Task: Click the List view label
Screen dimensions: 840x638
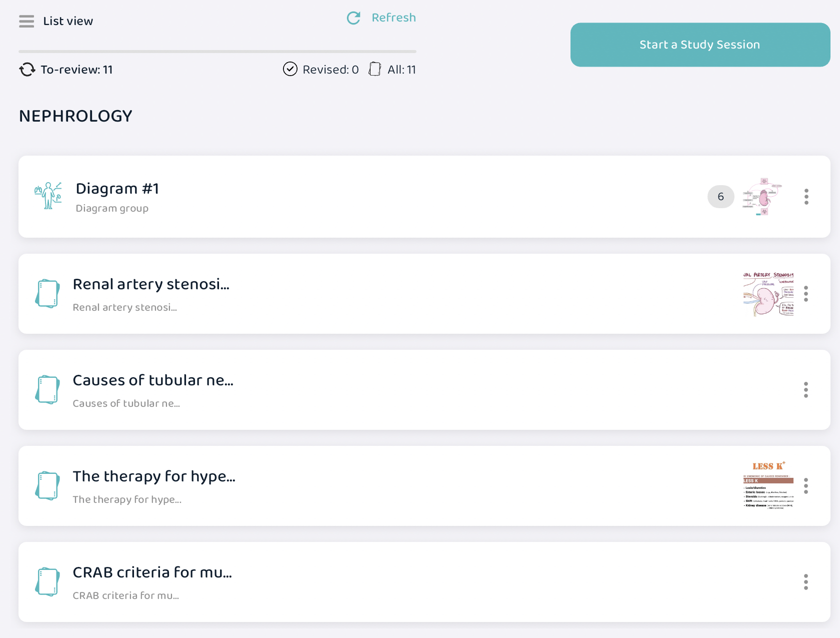Action: point(68,21)
